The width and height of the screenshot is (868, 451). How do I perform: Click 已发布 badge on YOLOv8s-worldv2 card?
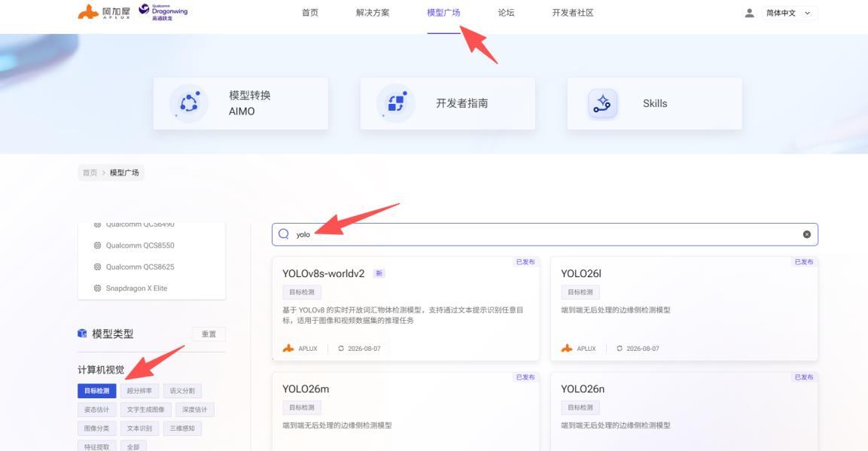tap(525, 262)
